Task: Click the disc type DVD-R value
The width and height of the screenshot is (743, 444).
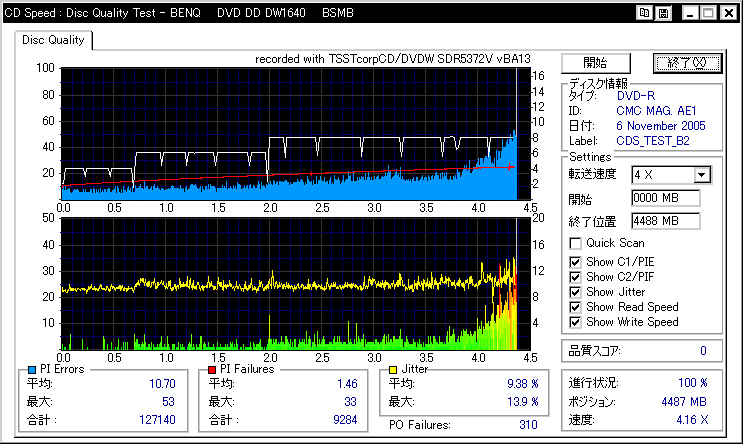Action: click(x=635, y=96)
